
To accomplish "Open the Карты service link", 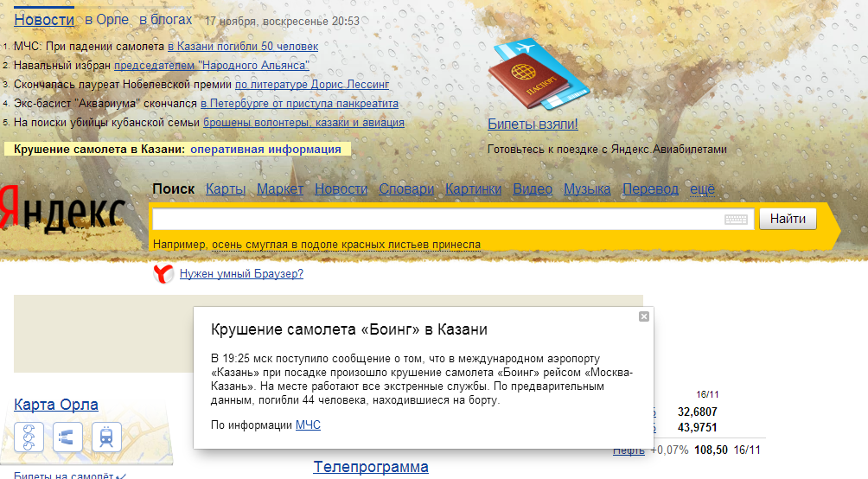I will [226, 189].
